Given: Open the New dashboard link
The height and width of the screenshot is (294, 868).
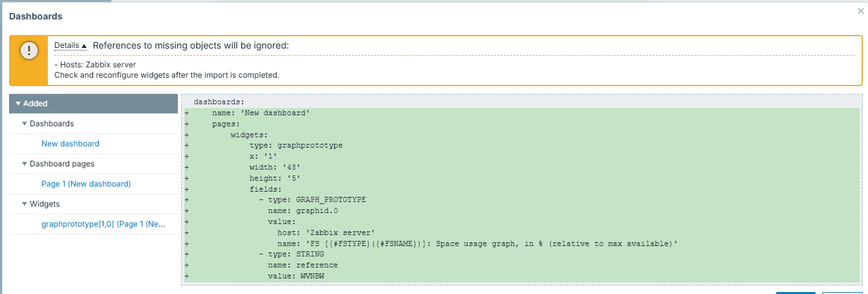Looking at the screenshot, I should coord(70,144).
